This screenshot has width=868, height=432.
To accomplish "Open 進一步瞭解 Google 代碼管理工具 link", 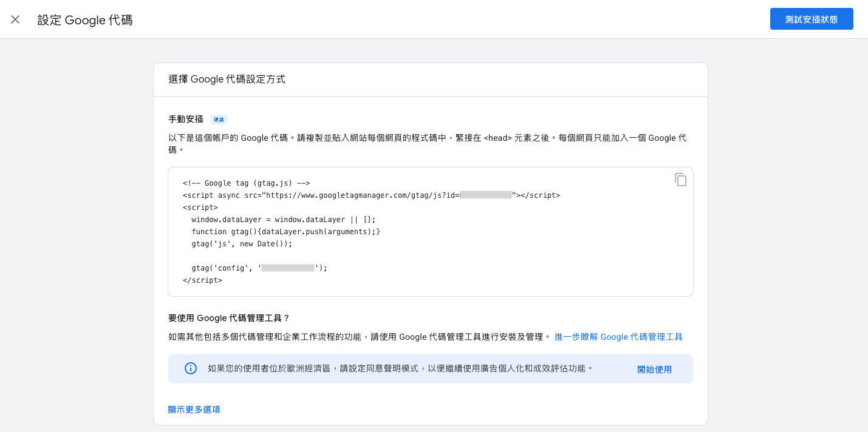I will [x=618, y=337].
